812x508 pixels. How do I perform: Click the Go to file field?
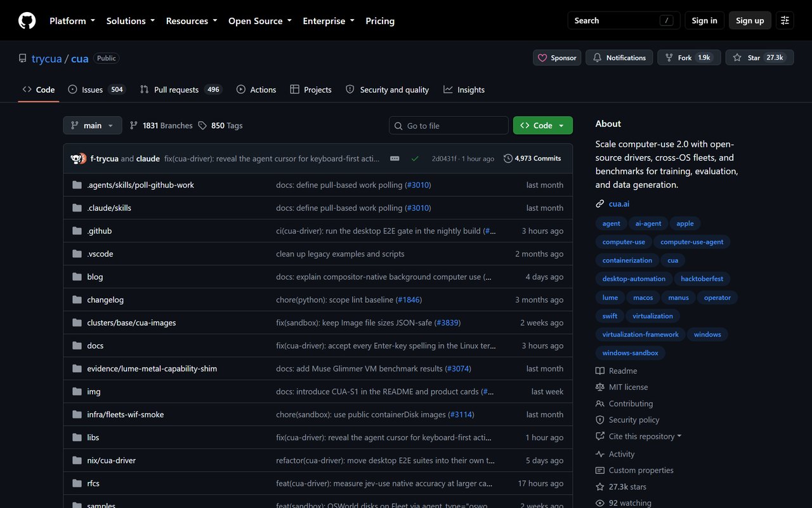(449, 126)
